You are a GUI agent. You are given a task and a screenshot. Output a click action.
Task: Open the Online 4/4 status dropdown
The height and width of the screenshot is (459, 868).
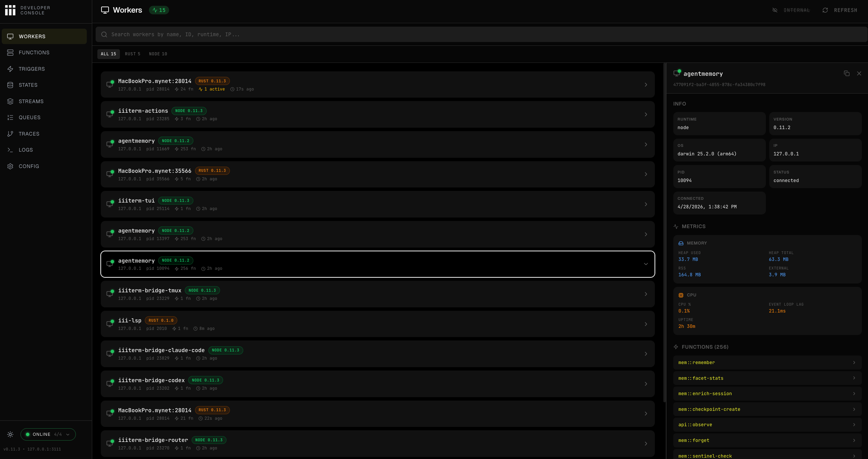tap(48, 434)
